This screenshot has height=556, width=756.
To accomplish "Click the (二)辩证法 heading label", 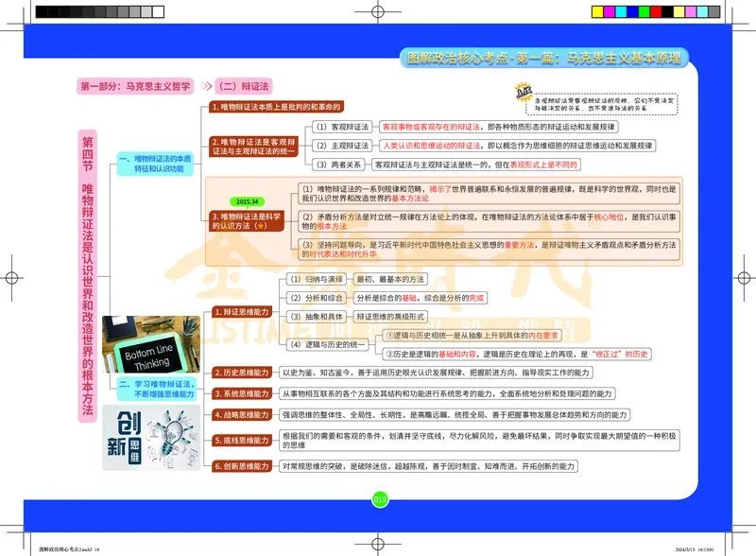I will coord(244,85).
